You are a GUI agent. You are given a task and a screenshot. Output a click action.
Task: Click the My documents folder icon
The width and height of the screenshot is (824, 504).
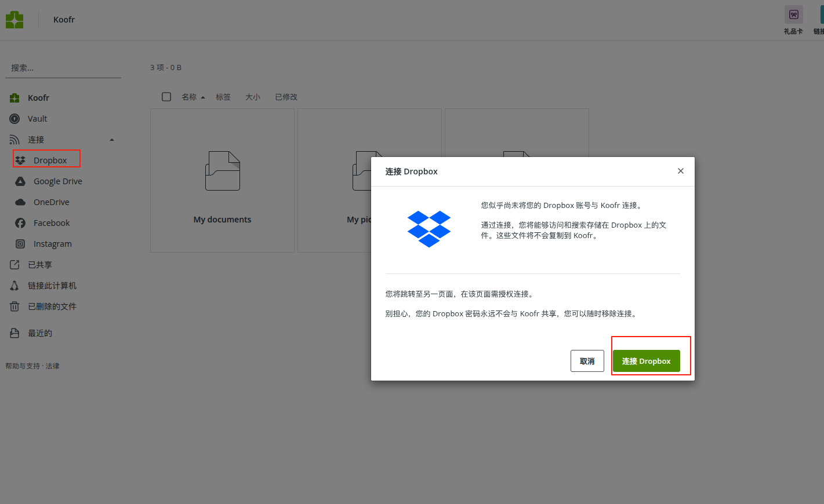point(223,171)
